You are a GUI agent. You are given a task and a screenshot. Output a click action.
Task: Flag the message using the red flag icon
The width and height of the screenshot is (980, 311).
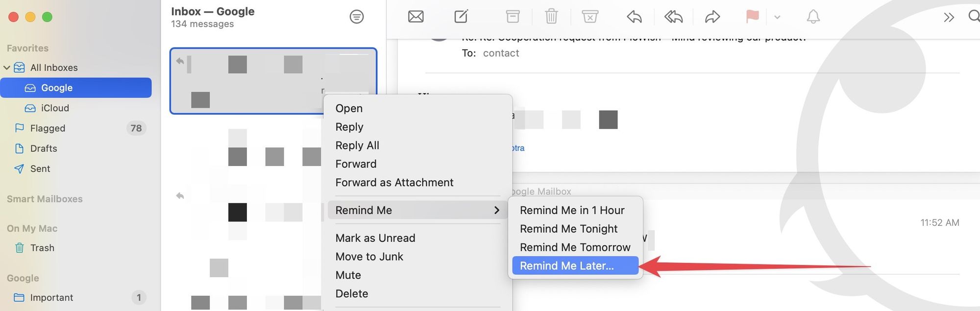(x=752, y=16)
